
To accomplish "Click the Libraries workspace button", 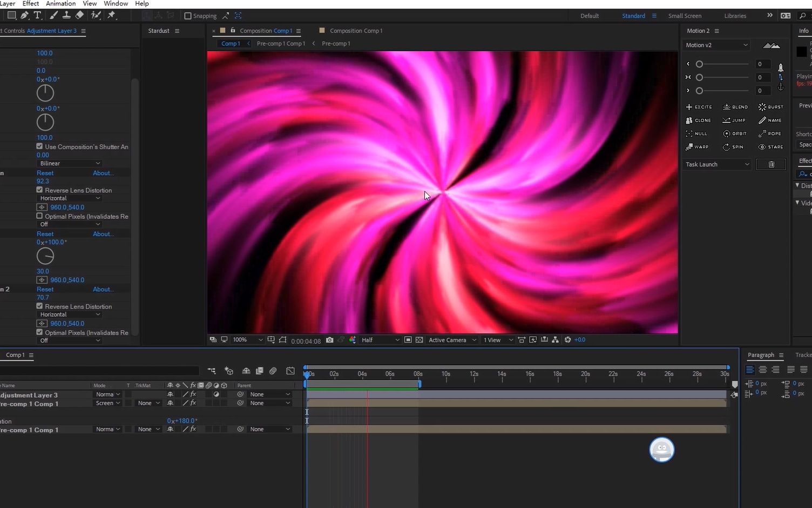I will pos(735,16).
